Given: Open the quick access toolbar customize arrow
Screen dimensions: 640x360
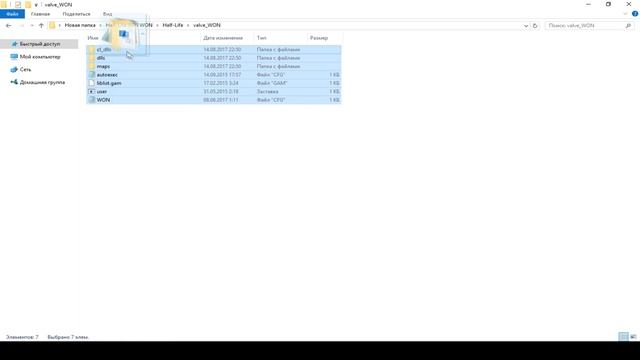Looking at the screenshot, I should click(36, 5).
